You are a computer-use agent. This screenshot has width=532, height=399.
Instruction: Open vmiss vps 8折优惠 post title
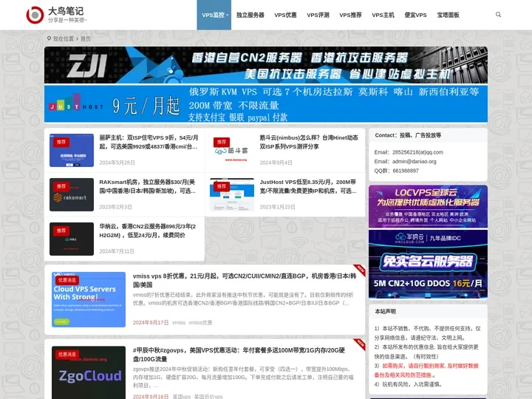click(x=245, y=280)
